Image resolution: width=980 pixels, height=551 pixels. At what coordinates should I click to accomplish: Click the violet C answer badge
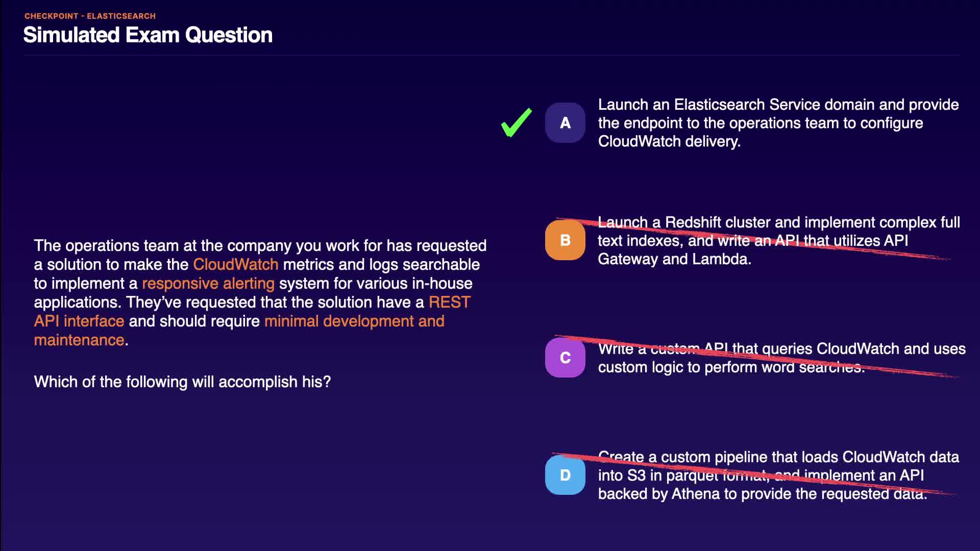pyautogui.click(x=565, y=358)
